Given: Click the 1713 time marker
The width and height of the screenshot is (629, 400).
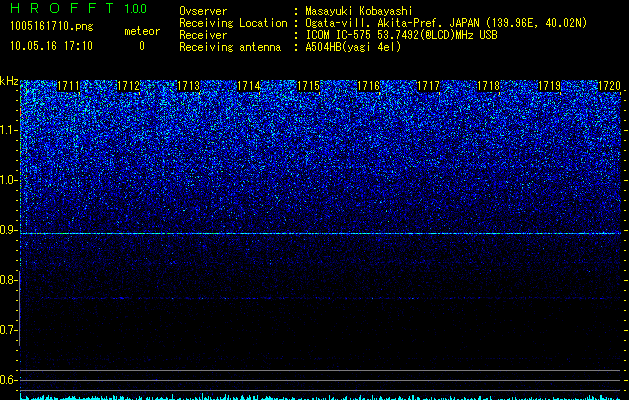Looking at the screenshot, I should pyautogui.click(x=189, y=86).
